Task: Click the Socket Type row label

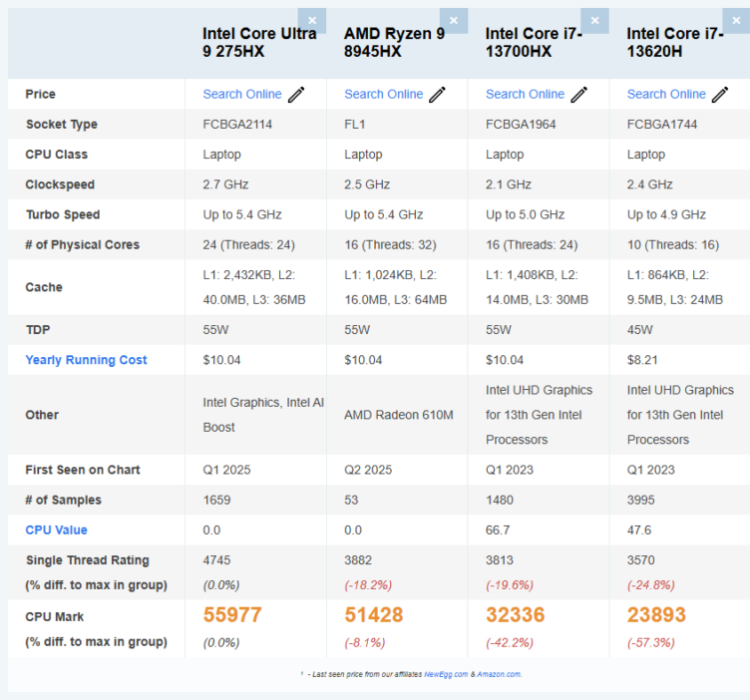Action: pyautogui.click(x=62, y=125)
